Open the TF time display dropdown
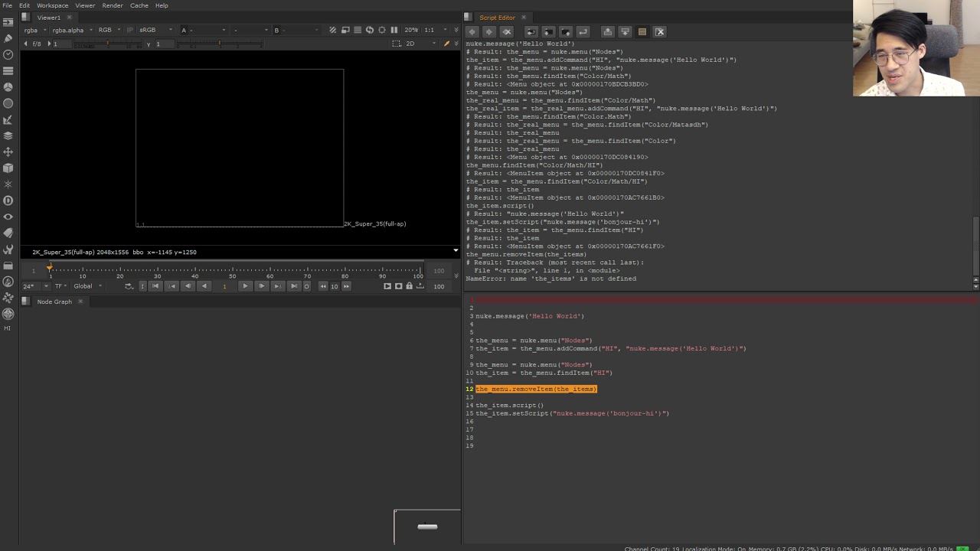The image size is (980, 551). tap(60, 286)
